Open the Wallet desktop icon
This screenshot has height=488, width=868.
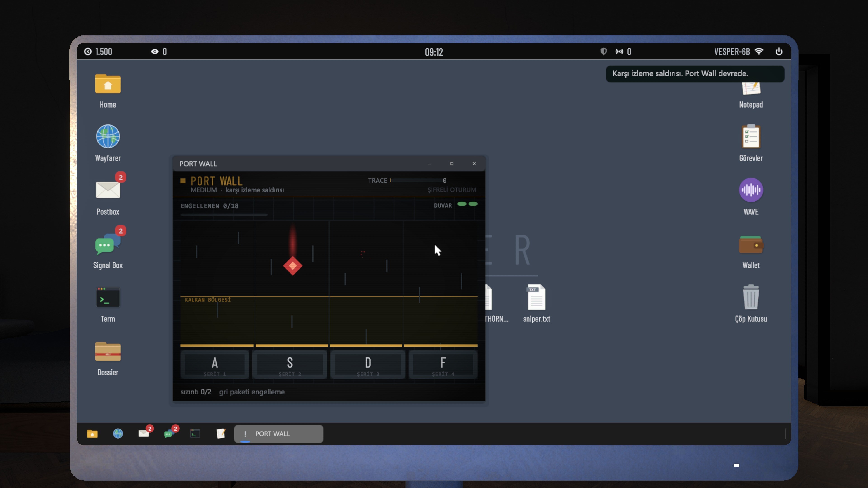[x=751, y=244]
